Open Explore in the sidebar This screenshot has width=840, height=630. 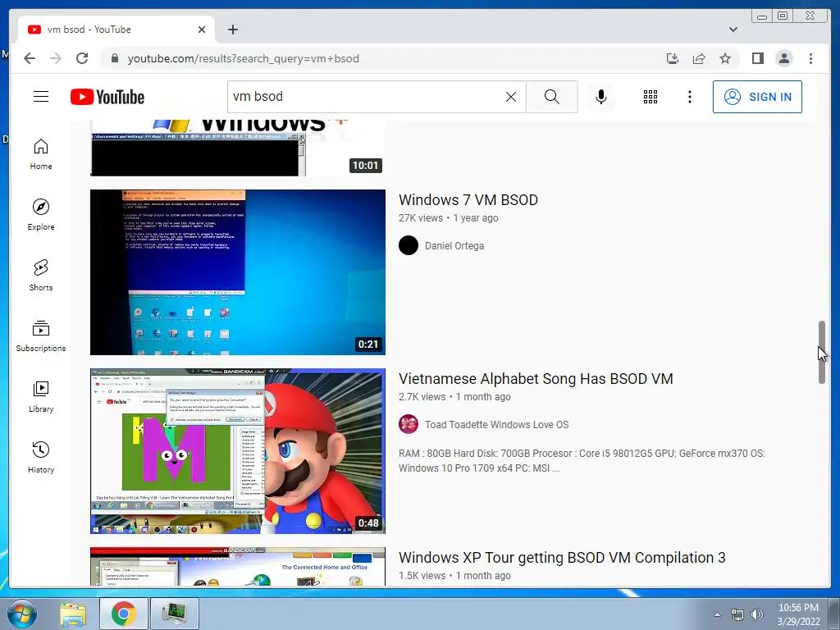pos(41,215)
